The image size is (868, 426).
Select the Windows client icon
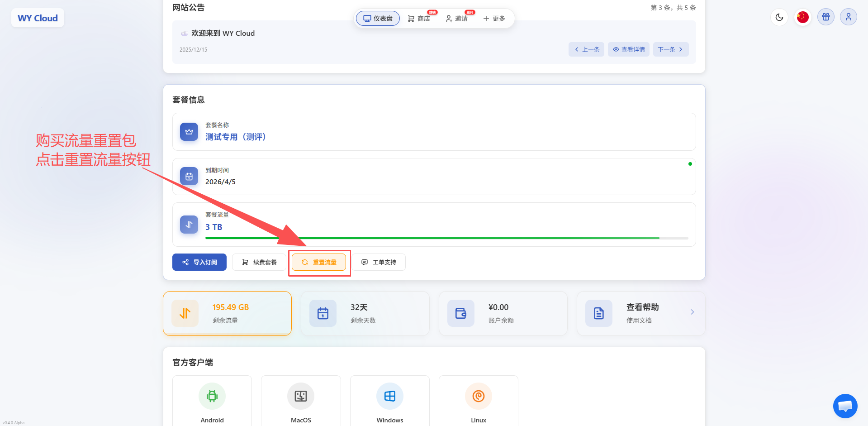(x=389, y=396)
